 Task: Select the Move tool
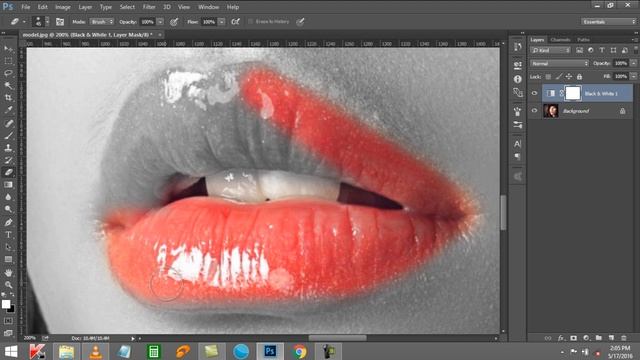click(8, 49)
